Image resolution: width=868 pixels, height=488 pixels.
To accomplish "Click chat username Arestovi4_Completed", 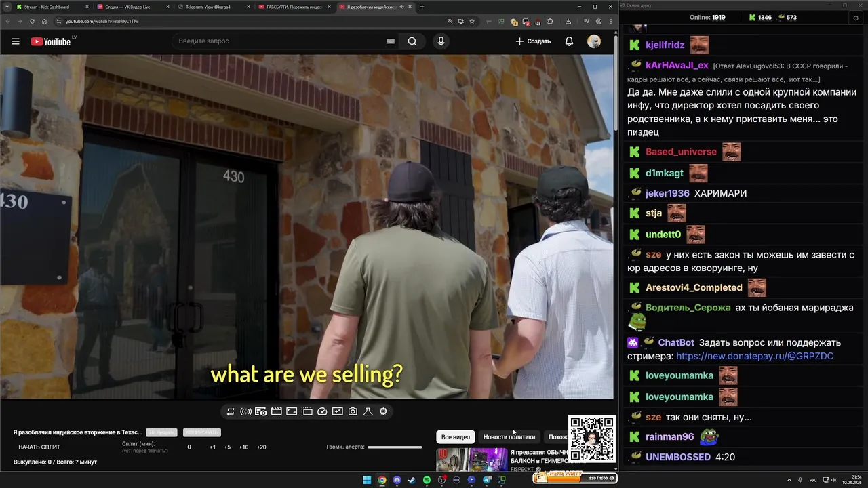I will [x=694, y=287].
